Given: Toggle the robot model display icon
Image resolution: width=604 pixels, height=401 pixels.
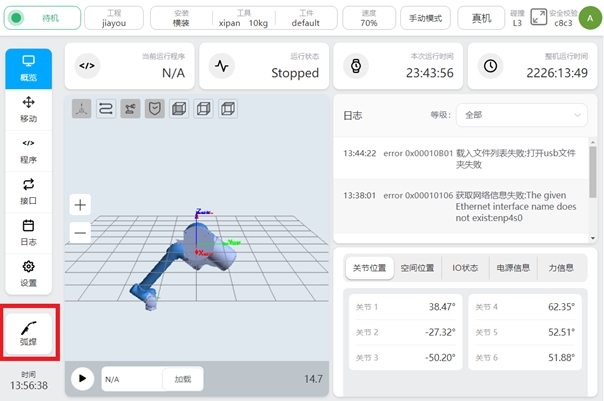Looking at the screenshot, I should pos(130,109).
